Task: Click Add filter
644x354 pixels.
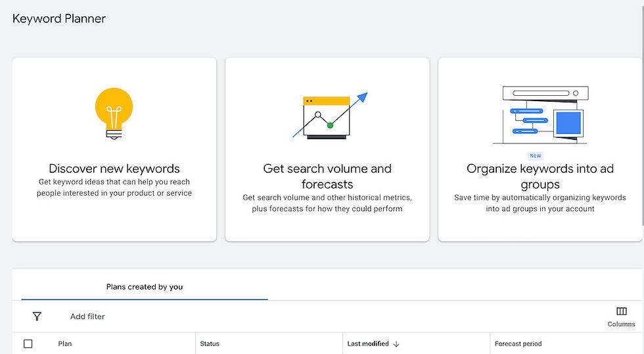Action: pyautogui.click(x=87, y=317)
